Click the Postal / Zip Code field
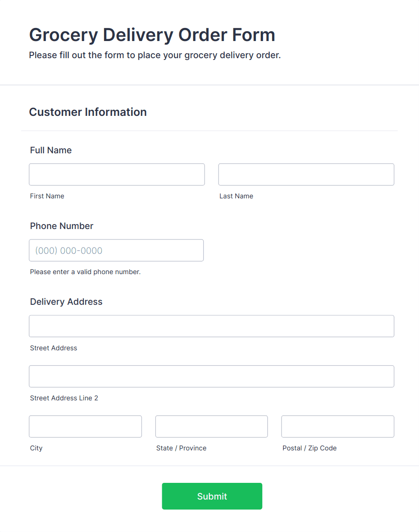This screenshot has width=419, height=532. tap(337, 427)
